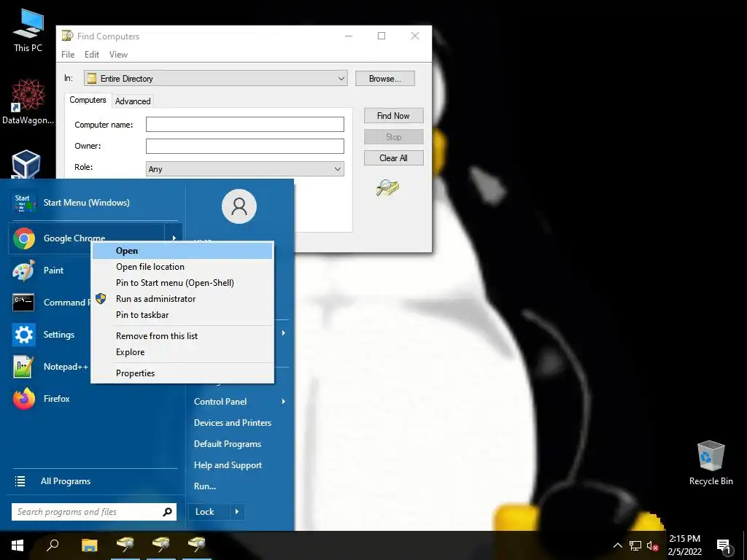The height and width of the screenshot is (560, 747).
Task: Focus the Computer name field
Action: [245, 125]
